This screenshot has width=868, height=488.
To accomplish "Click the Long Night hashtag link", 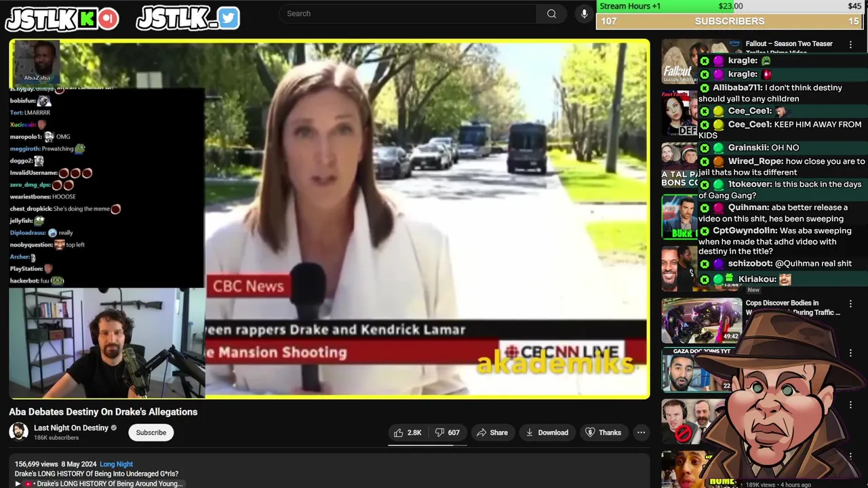I will [x=116, y=464].
